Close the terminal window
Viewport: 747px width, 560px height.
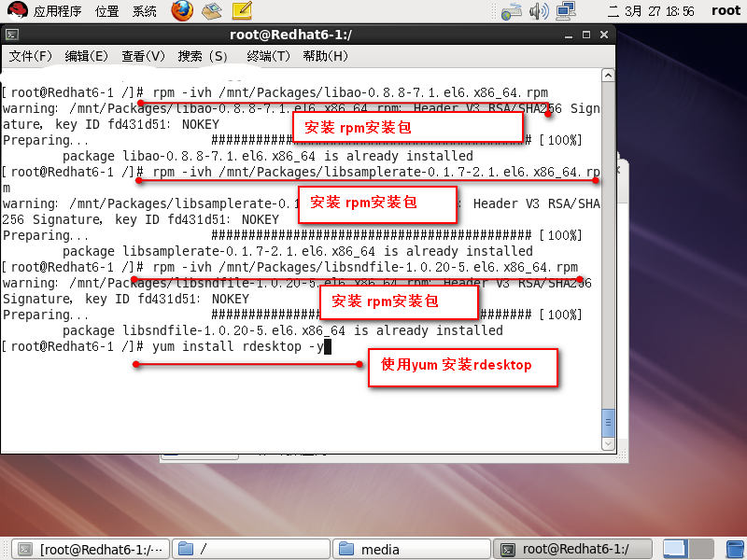tap(604, 35)
